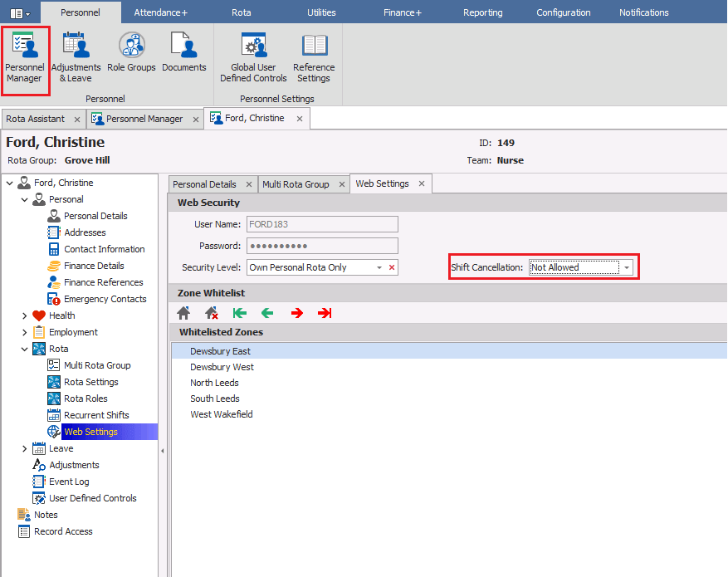Open Global User Defined Controls

pos(253,57)
